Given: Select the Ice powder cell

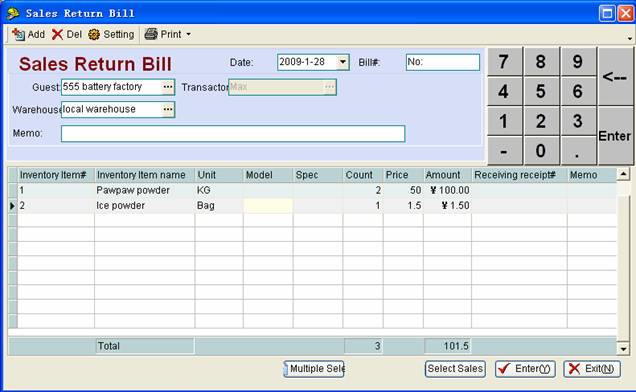Looking at the screenshot, I should (x=144, y=206).
